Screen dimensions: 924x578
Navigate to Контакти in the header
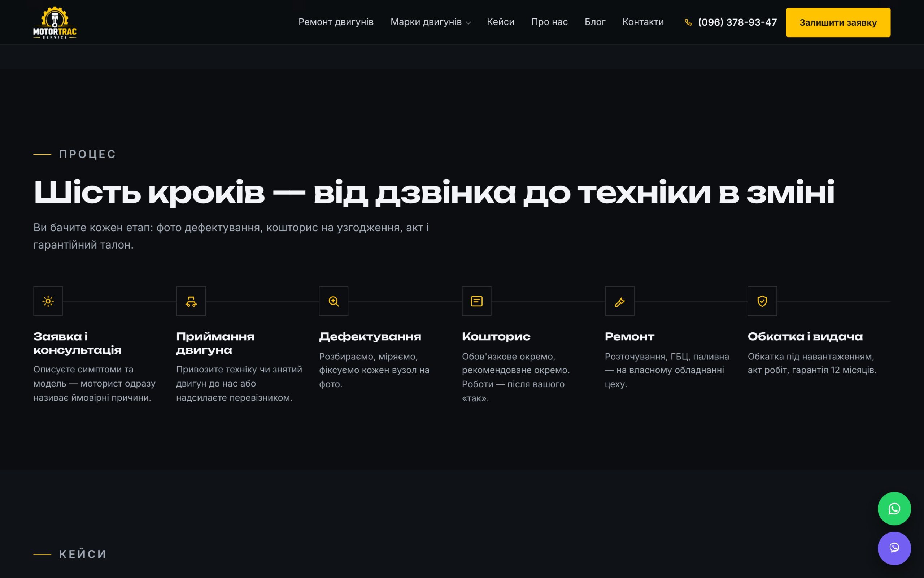coord(643,22)
